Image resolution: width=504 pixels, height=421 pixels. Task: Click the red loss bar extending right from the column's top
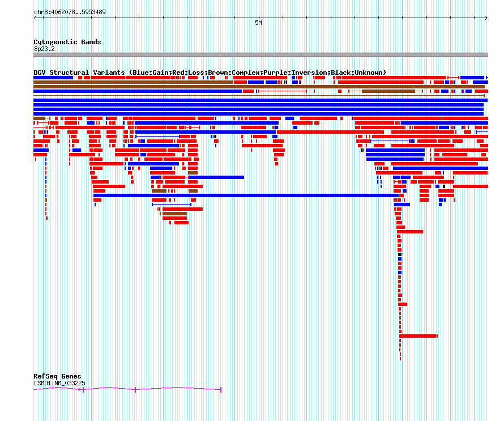click(410, 232)
